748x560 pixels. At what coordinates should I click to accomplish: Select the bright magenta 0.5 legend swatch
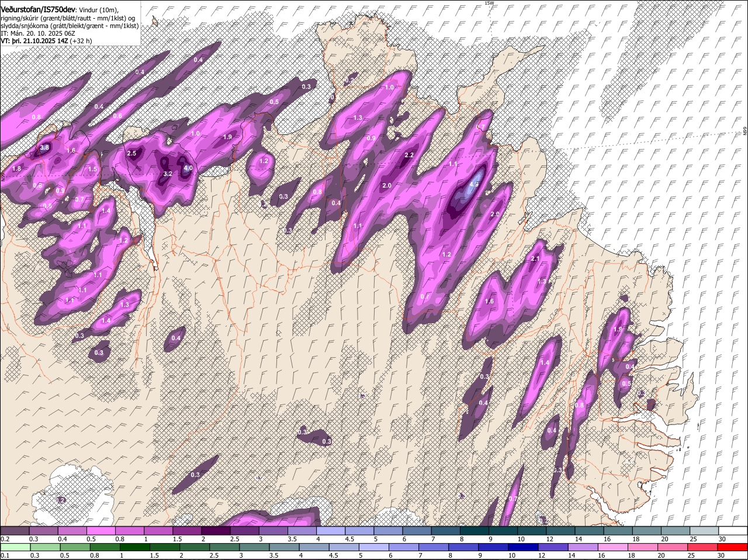101,531
